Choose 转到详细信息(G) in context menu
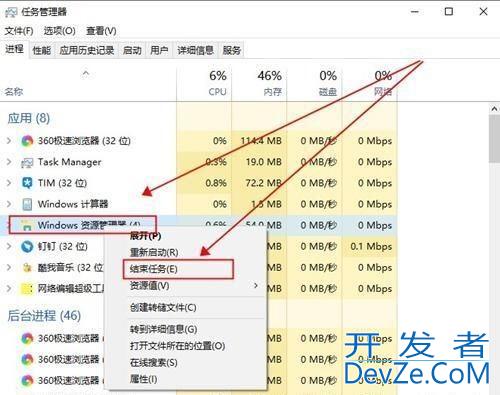Viewport: 500px width, 395px height. [x=163, y=329]
